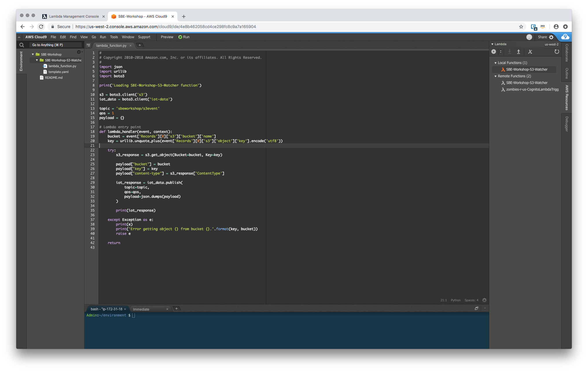Click the green Run button
Viewport: 588px width, 372px height.
[x=184, y=37]
